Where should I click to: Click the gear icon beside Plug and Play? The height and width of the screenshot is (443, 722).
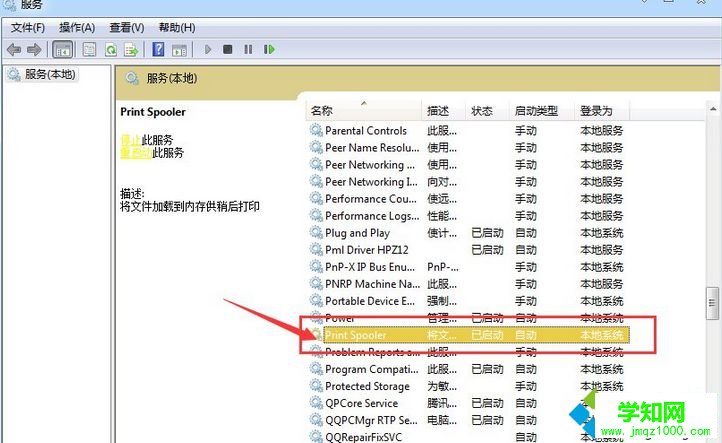pos(316,233)
